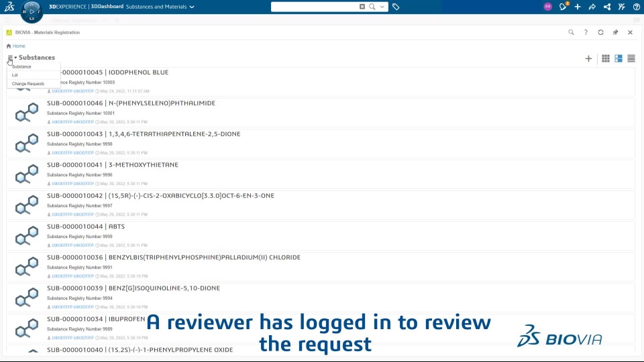Click inside the top search field
This screenshot has height=362, width=644.
[315, 7]
